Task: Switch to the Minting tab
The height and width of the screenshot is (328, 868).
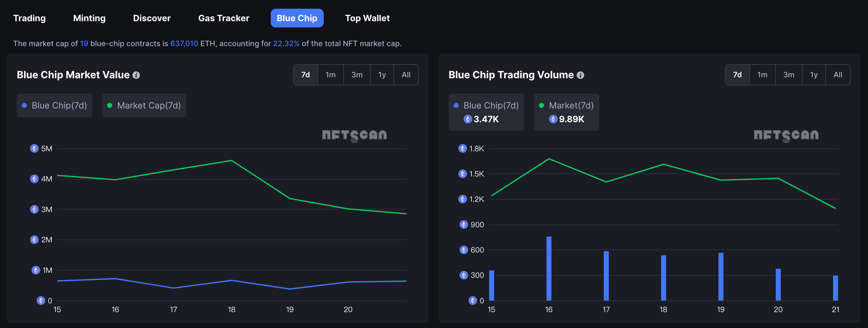Action: [x=89, y=18]
